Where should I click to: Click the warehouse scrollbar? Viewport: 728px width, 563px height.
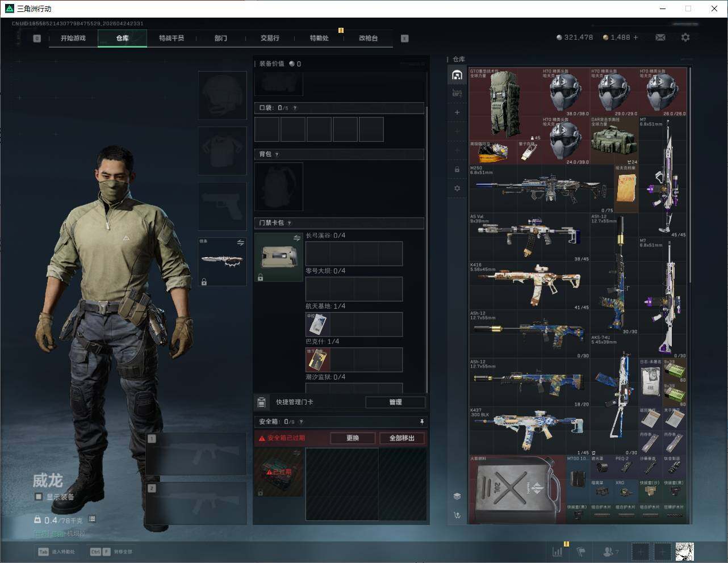pyautogui.click(x=690, y=175)
